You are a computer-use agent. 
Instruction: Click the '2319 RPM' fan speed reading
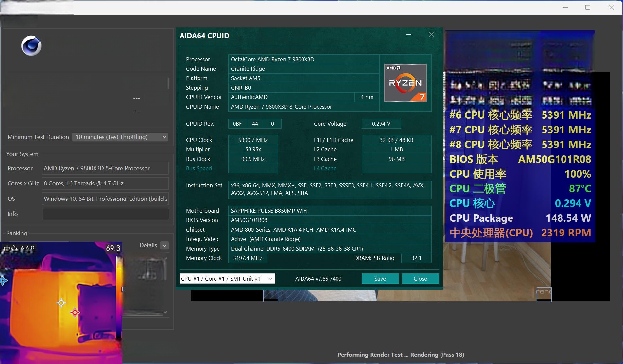[566, 233]
